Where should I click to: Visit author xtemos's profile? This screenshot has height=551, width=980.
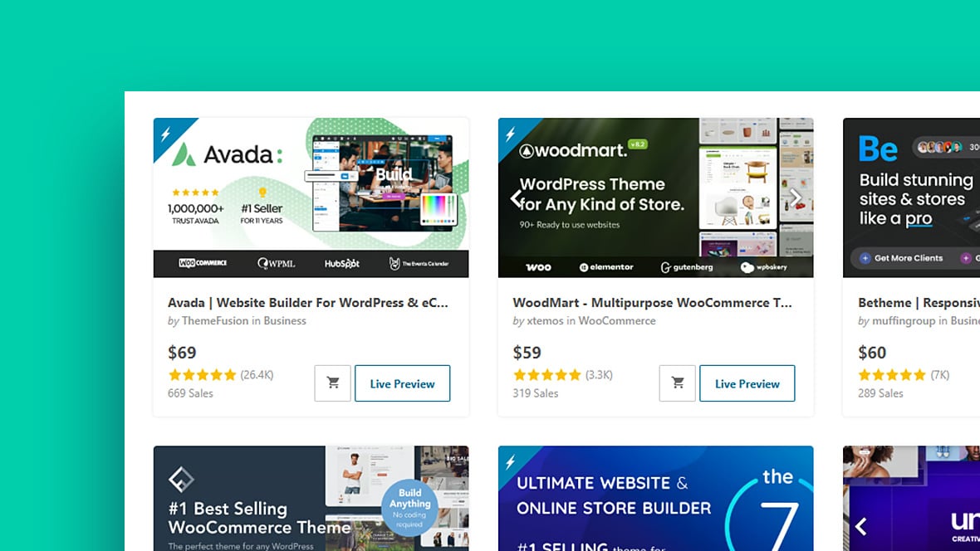[545, 320]
